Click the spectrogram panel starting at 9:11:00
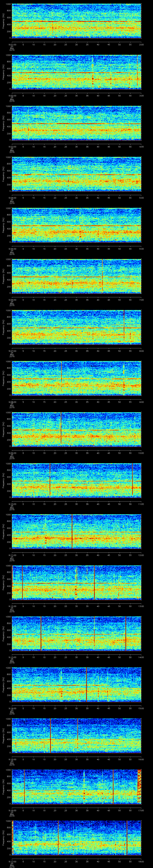 77,531
